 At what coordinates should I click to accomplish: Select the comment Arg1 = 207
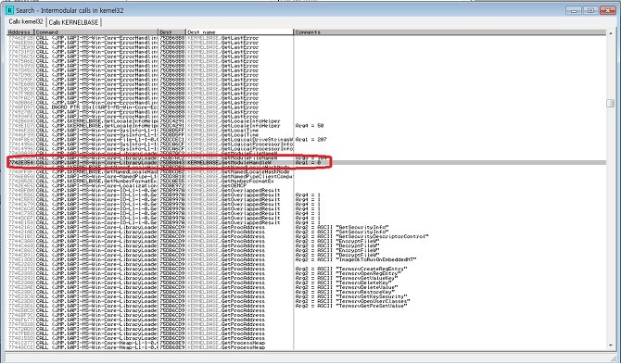click(310, 139)
